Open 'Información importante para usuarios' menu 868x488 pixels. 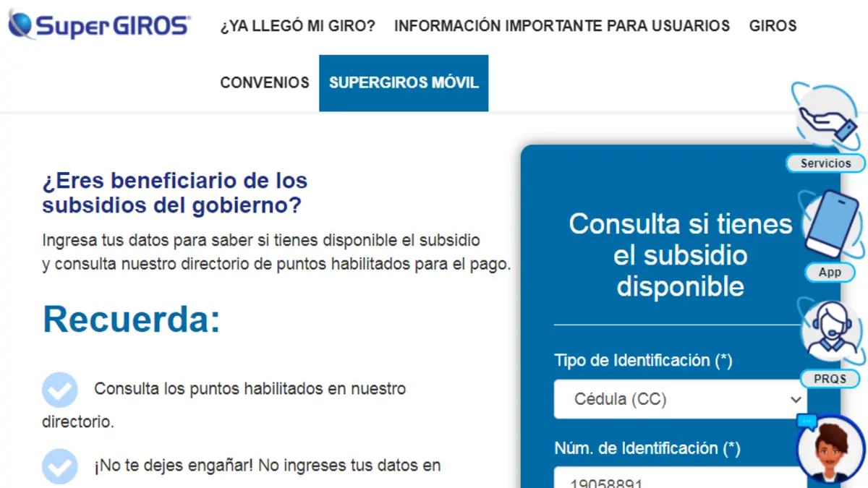point(561,26)
